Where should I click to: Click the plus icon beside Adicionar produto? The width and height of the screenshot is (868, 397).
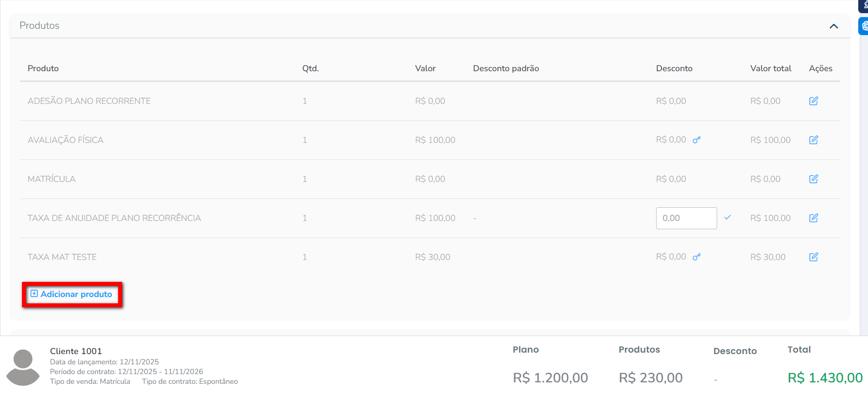34,294
